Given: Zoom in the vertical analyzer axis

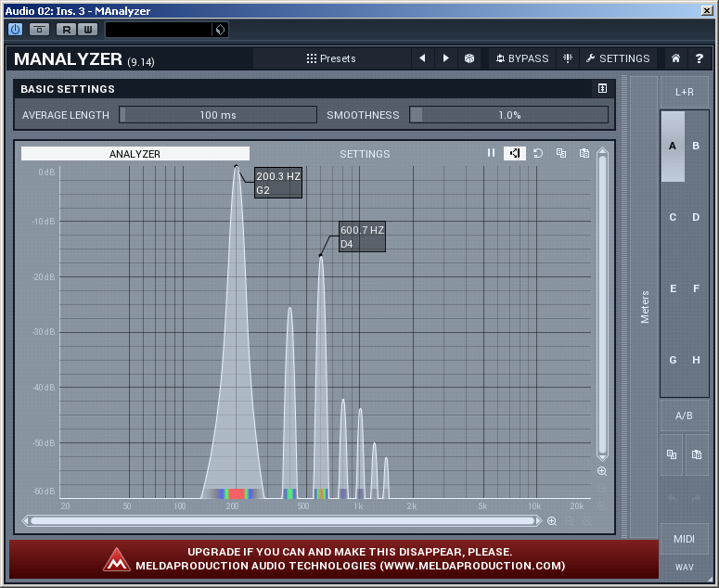Looking at the screenshot, I should click(602, 471).
